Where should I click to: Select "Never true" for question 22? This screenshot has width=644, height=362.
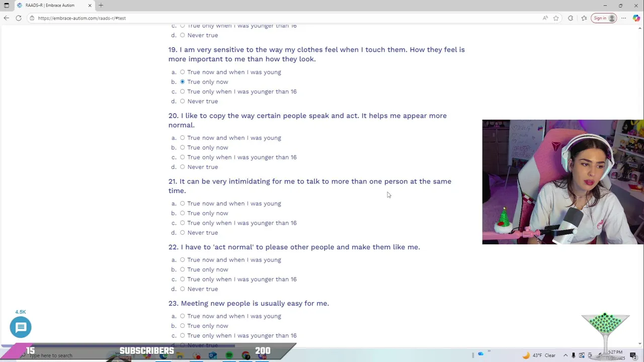tap(183, 289)
